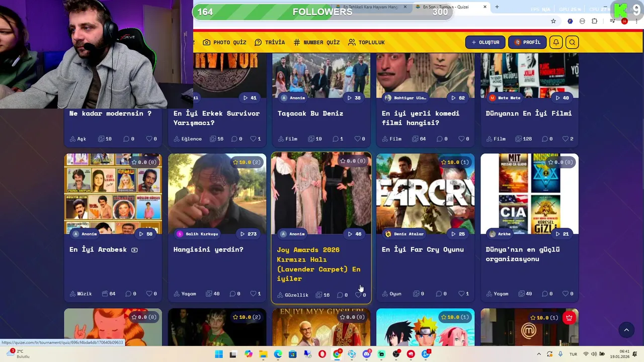The height and width of the screenshot is (362, 644).
Task: Click play count icon on 'Hangisini yerdin?' thumbnail
Action: pyautogui.click(x=243, y=234)
